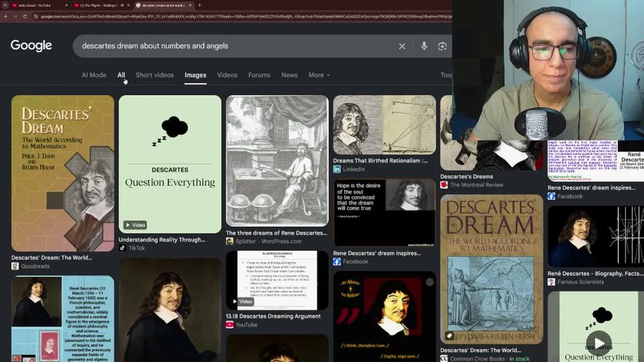Screen dimensions: 644x362
Task: Click the Splatter WordPress source icon
Action: pos(229,241)
